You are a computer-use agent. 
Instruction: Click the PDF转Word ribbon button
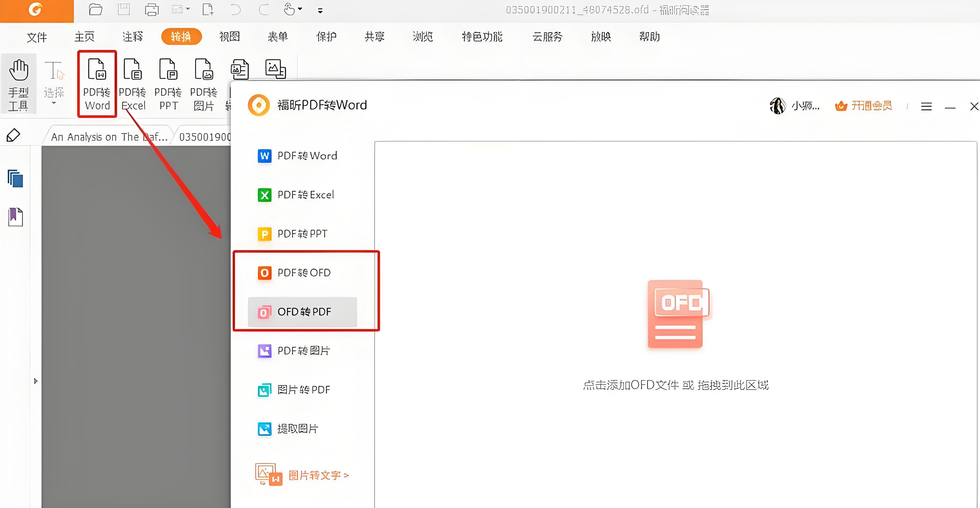tap(97, 84)
